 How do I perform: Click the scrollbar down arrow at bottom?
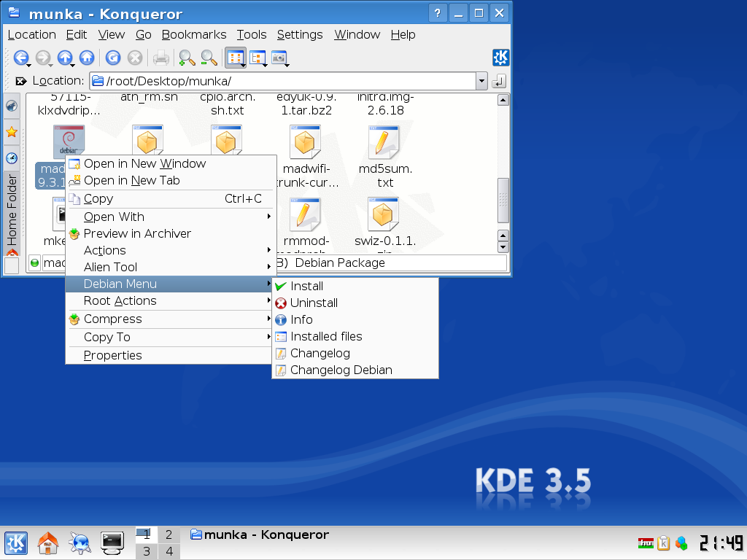coord(503,248)
